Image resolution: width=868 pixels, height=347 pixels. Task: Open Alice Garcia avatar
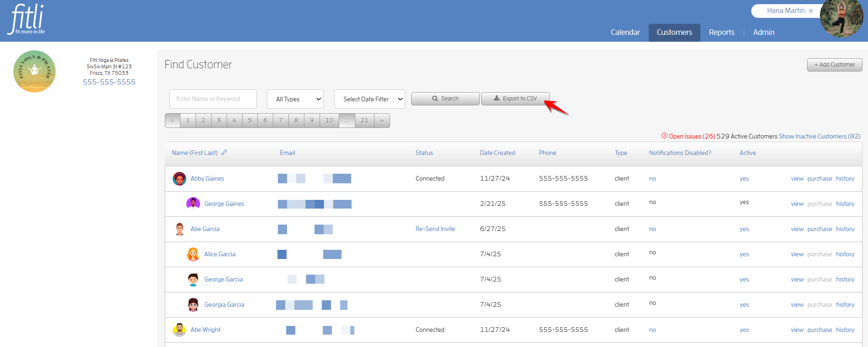tap(193, 254)
